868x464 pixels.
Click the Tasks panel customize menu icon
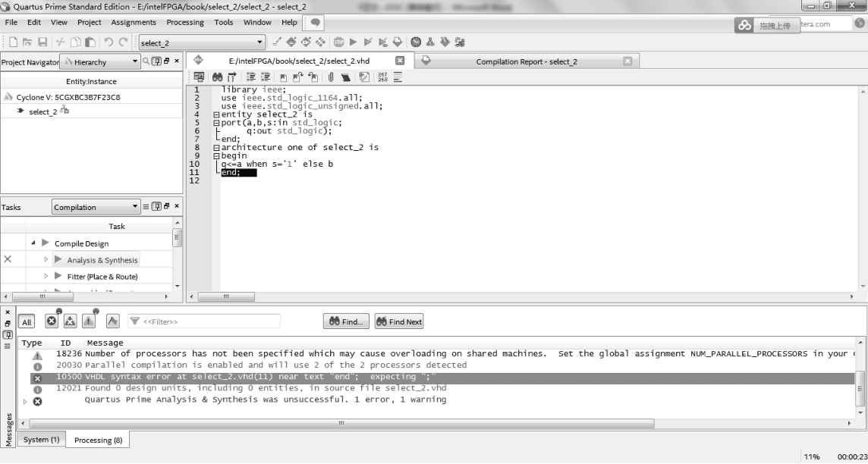[146, 207]
